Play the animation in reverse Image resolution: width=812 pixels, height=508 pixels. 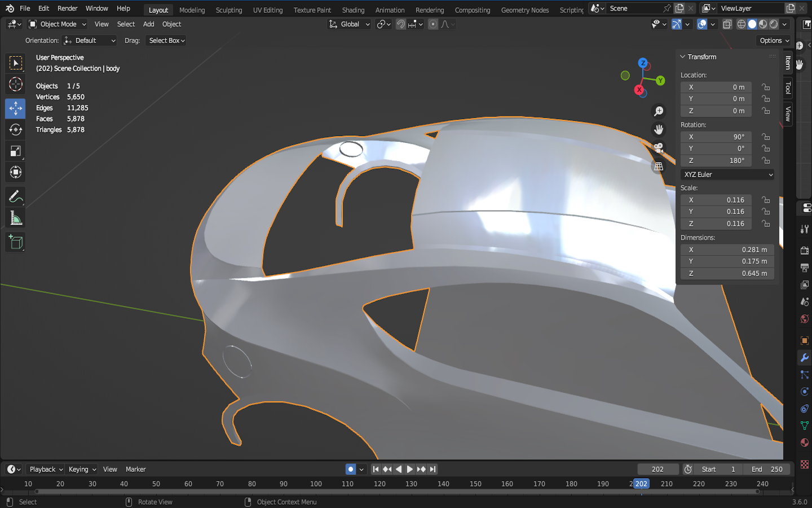click(399, 469)
